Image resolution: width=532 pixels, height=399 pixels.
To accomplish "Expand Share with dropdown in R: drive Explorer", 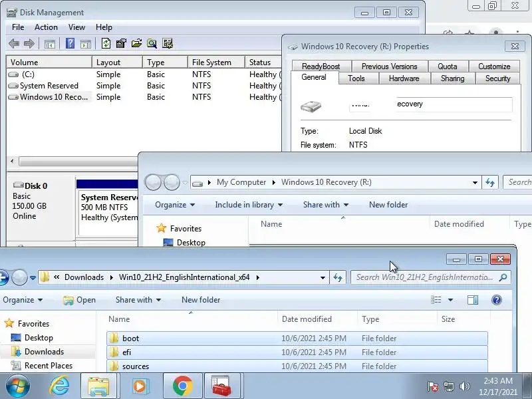I will coord(326,205).
